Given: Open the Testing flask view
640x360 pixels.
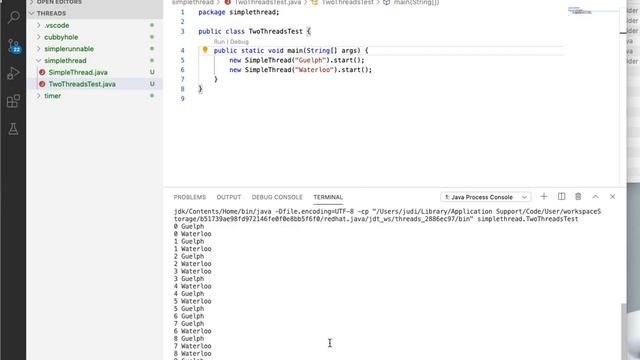Looking at the screenshot, I should [13, 129].
